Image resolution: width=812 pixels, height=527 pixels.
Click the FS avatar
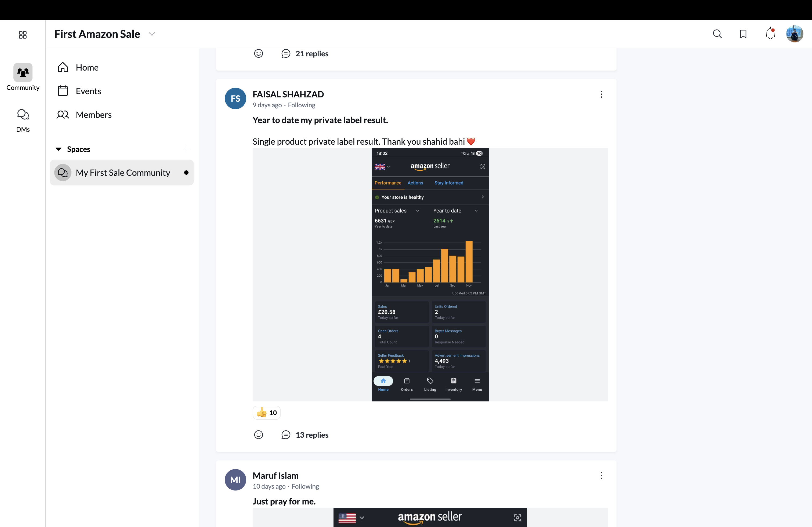coord(235,98)
